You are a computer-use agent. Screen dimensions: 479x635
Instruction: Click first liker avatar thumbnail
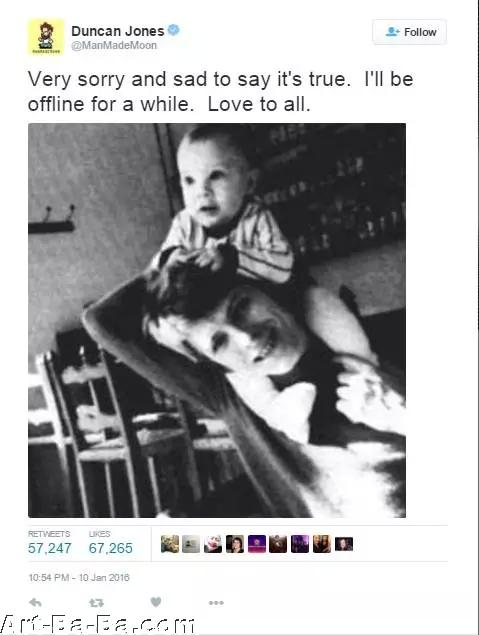[170, 544]
